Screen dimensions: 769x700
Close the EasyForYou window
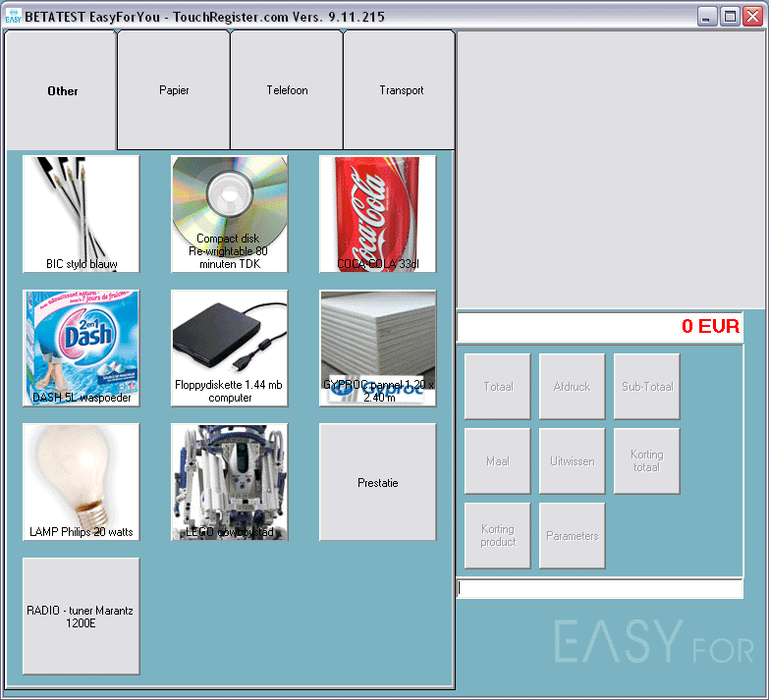coord(753,16)
